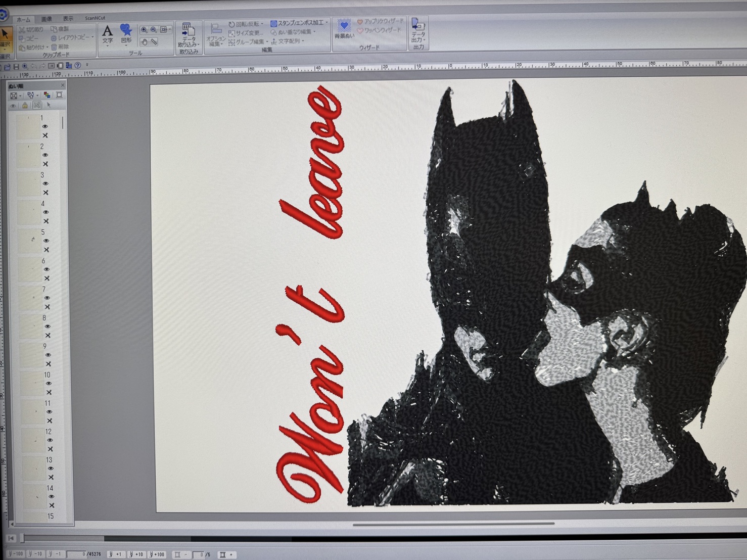Click the redo arrow in quick access toolbar
The height and width of the screenshot is (560, 747).
point(42,66)
